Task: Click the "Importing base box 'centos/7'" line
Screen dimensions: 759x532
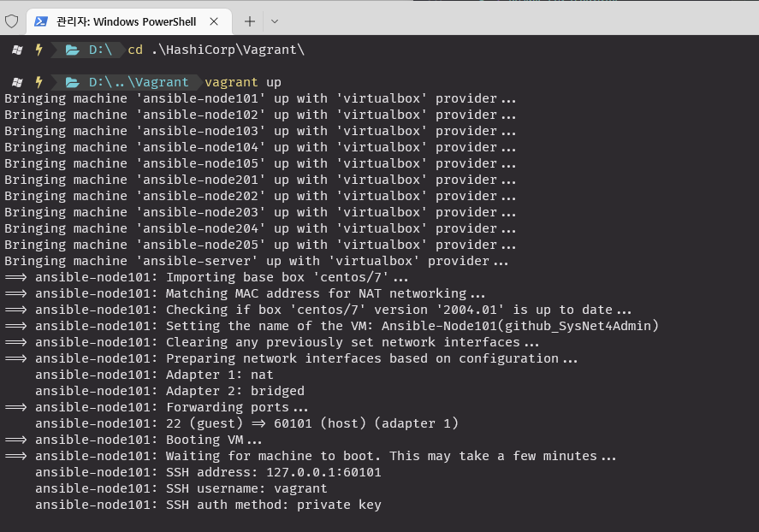Action: click(x=207, y=278)
